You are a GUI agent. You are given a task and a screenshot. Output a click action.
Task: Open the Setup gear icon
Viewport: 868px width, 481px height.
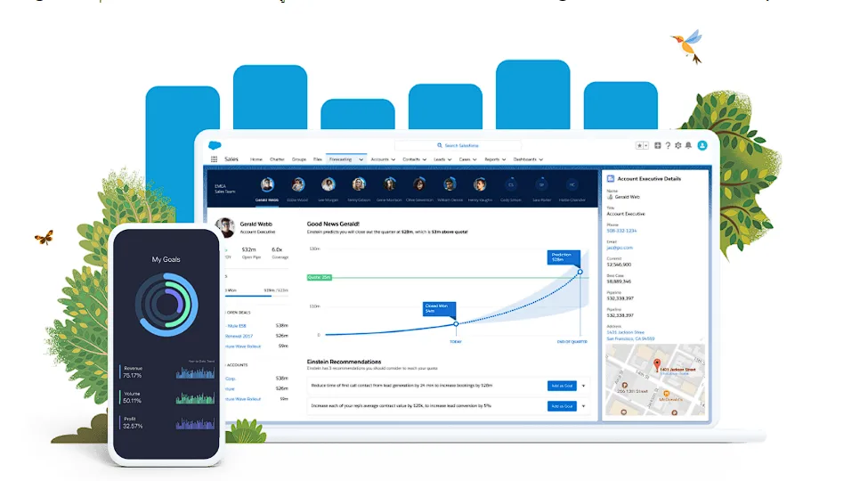pyautogui.click(x=677, y=145)
